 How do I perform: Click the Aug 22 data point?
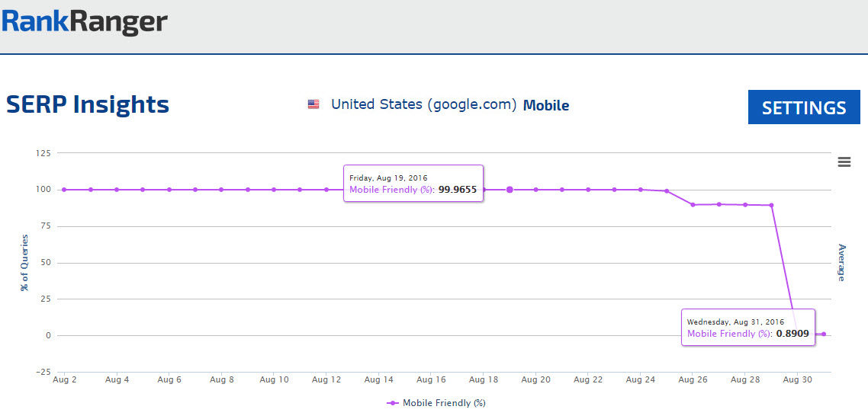pos(588,190)
